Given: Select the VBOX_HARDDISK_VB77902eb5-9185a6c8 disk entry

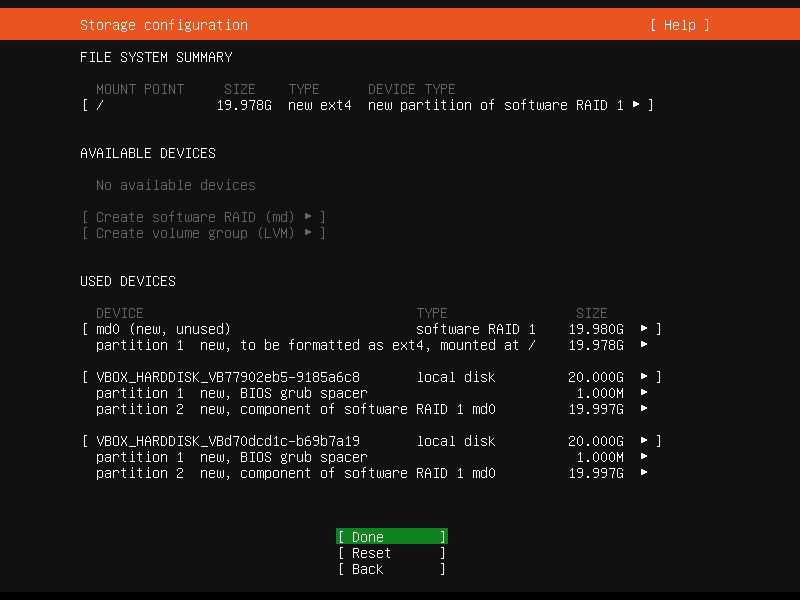Looking at the screenshot, I should coord(227,377).
